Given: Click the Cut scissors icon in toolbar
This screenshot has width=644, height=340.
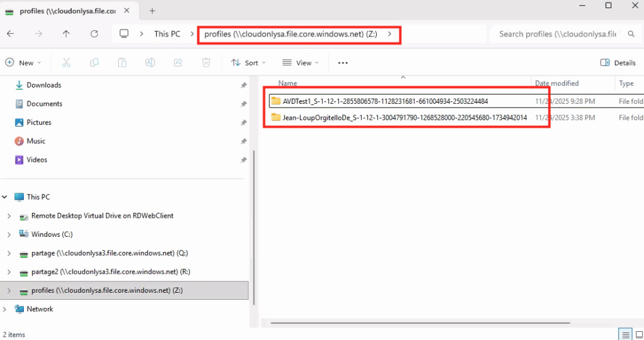Looking at the screenshot, I should tap(66, 62).
